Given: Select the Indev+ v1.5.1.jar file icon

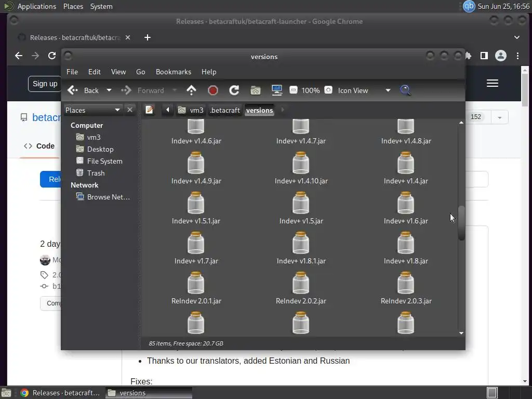Looking at the screenshot, I should pos(196,203).
